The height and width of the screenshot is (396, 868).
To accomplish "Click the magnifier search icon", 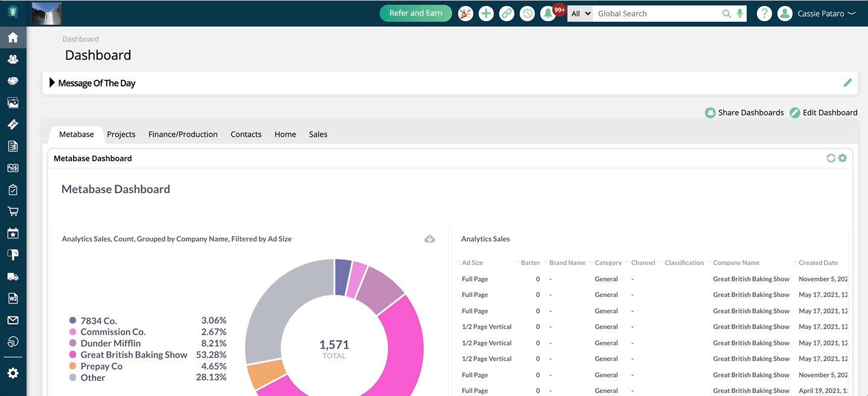I will point(727,13).
